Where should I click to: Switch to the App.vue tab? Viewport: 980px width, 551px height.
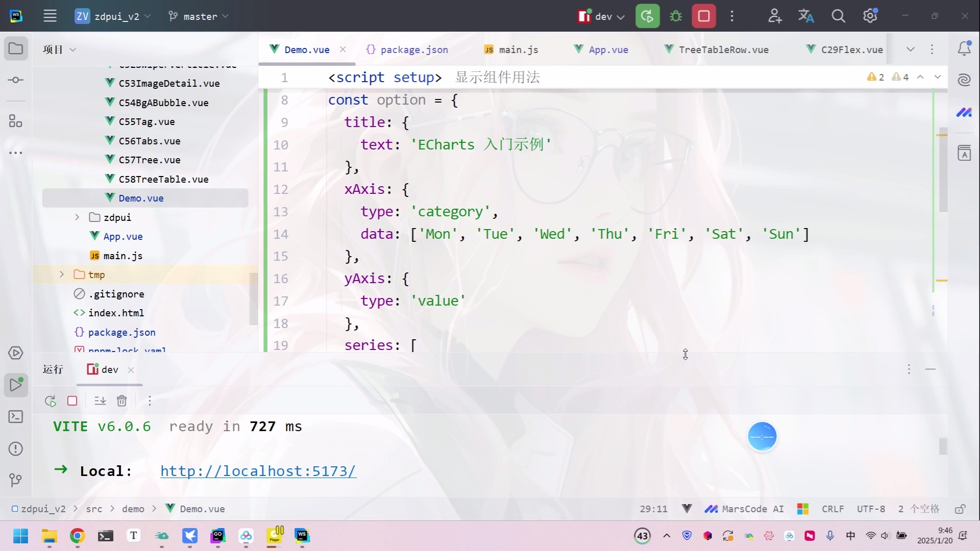click(606, 49)
